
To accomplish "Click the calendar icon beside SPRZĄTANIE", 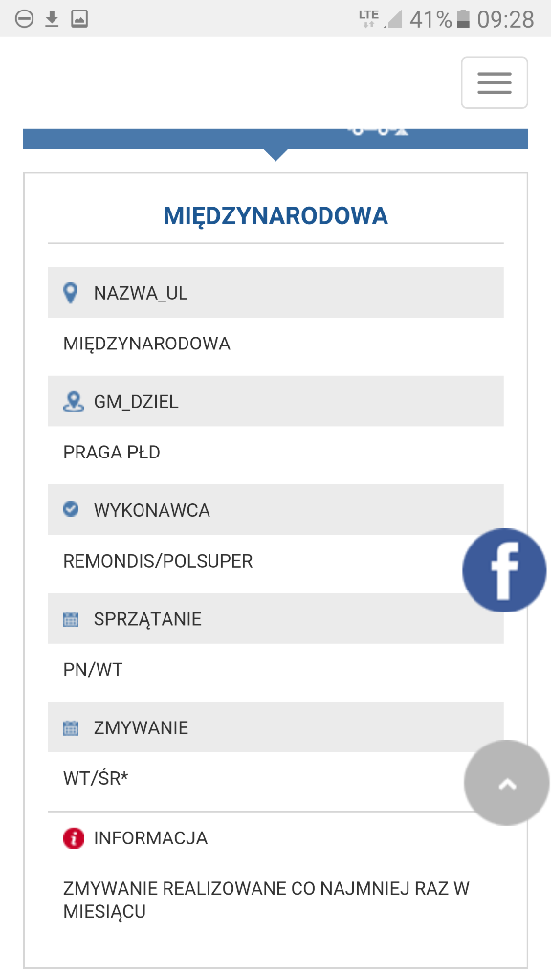I will coord(71,619).
